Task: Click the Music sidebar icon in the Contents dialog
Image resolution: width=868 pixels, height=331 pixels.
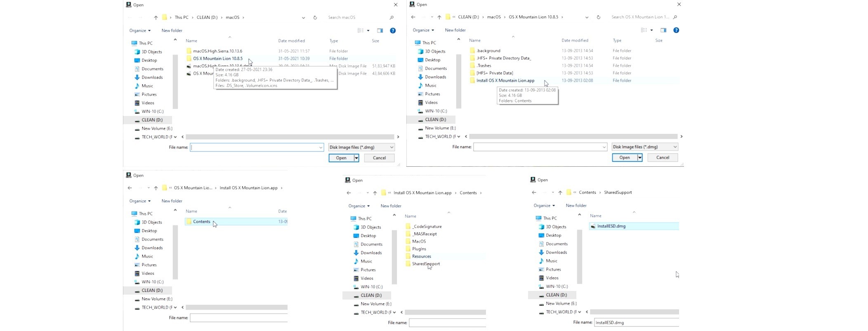Action: click(x=356, y=261)
